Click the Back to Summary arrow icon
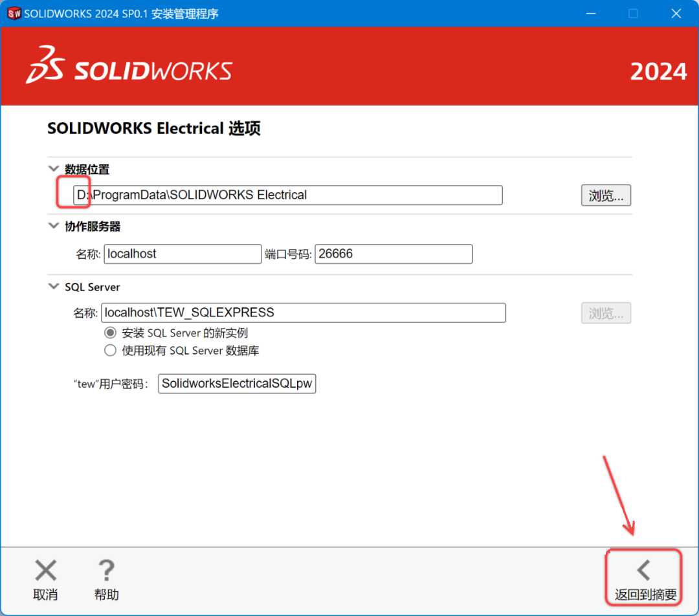699x616 pixels. click(643, 570)
